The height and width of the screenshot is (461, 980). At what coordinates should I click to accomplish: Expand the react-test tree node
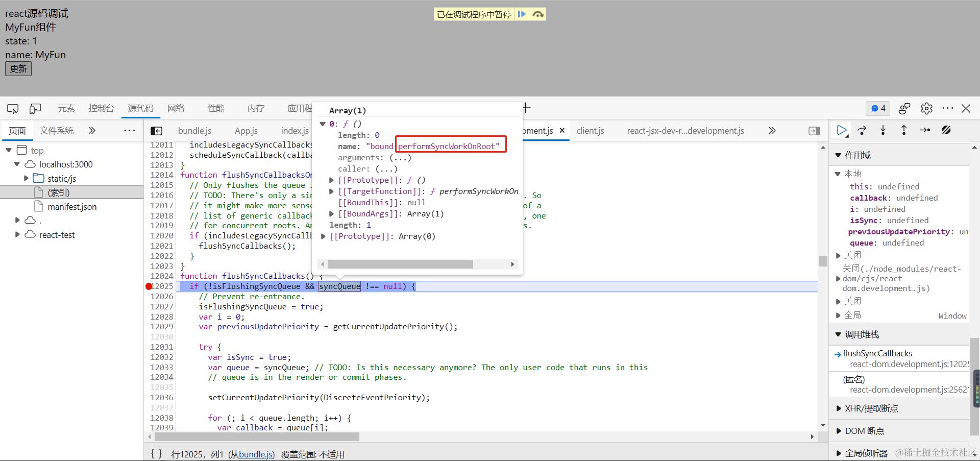pyautogui.click(x=17, y=234)
